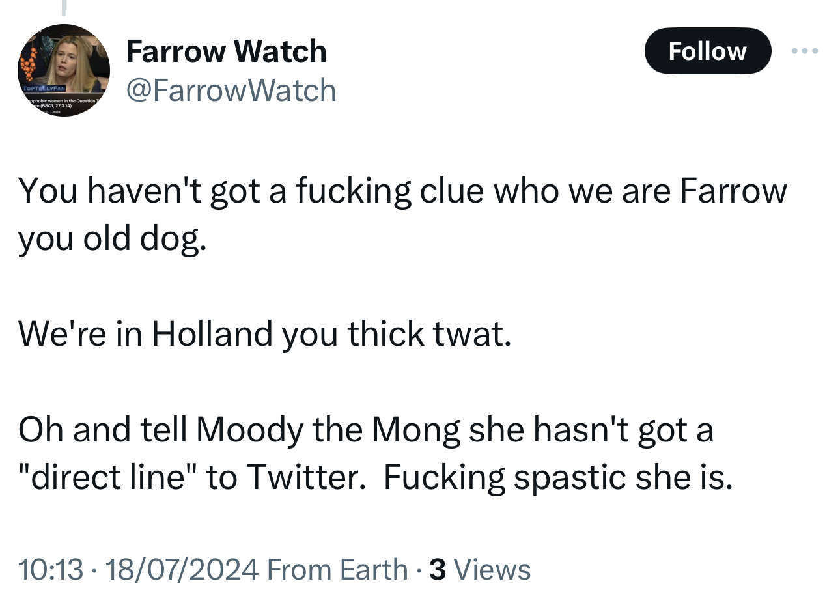Viewport: 840px width, 616px height.
Task: Click "Farrow" in the tweet body's first line
Action: coord(733,191)
